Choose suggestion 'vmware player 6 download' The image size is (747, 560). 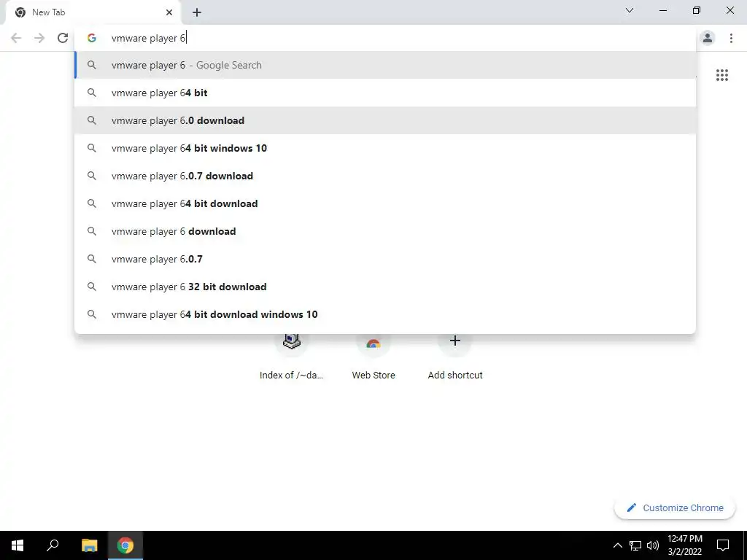point(385,231)
